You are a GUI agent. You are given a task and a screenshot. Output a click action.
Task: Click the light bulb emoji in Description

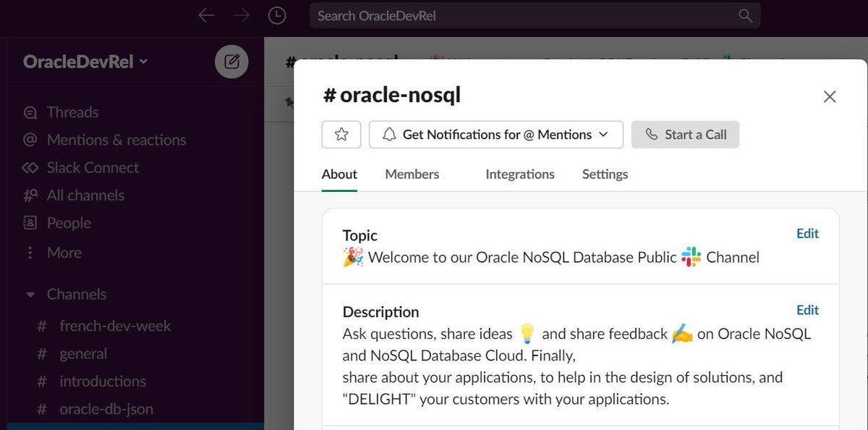pos(527,334)
